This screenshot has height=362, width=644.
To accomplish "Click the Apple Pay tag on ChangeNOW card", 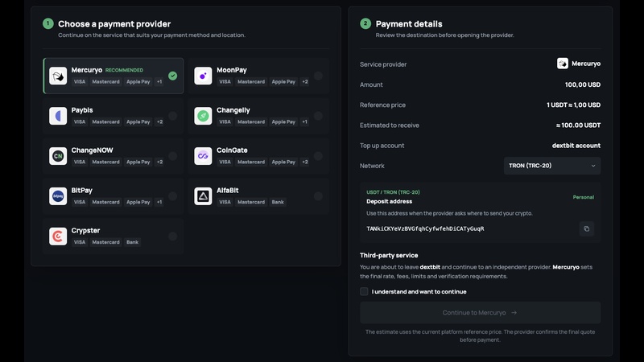I will (138, 162).
